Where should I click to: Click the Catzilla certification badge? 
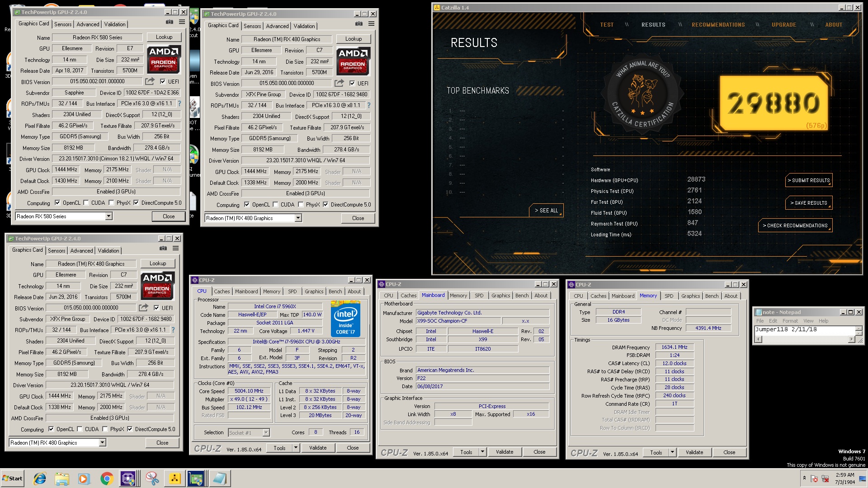pos(642,95)
